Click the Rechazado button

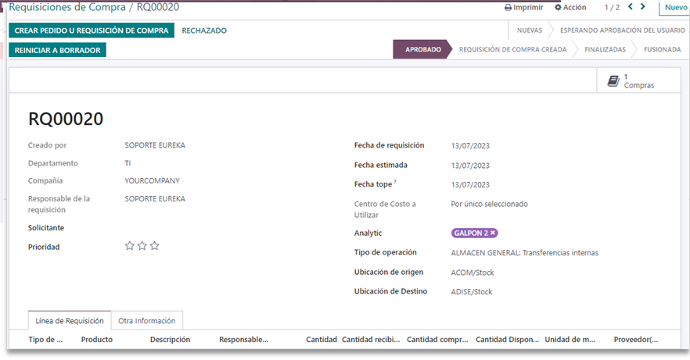point(204,30)
